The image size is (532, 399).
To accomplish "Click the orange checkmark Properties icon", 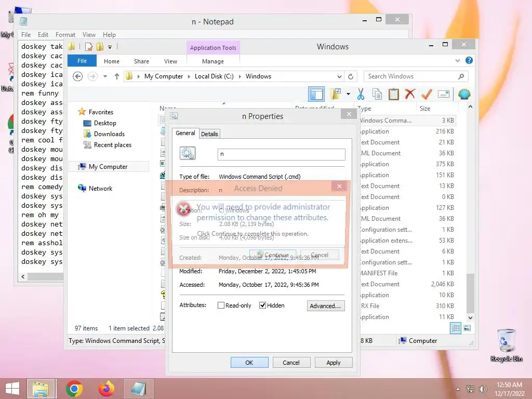I will (427, 94).
